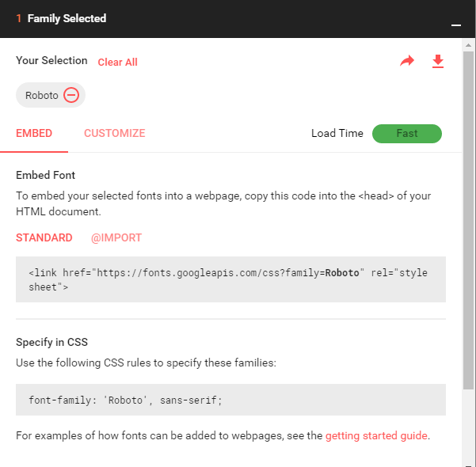Click the 1 Family Selected header bar
This screenshot has width=476, height=467.
pyautogui.click(x=238, y=19)
